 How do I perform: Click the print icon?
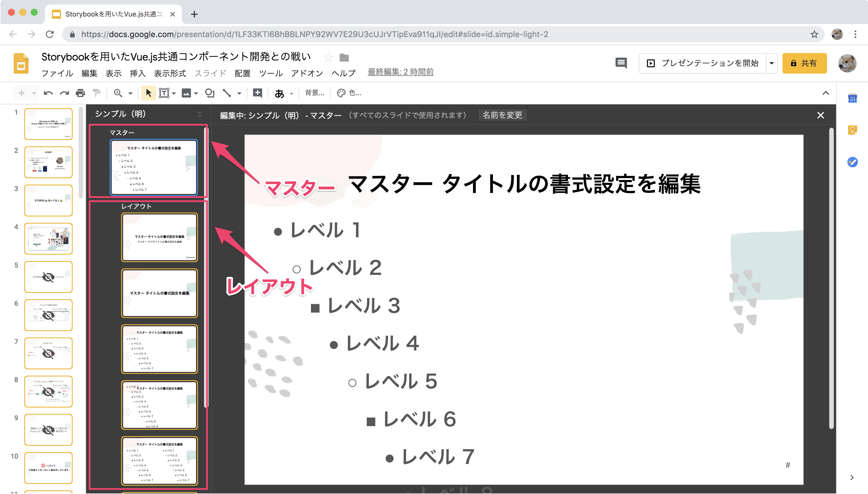point(80,93)
